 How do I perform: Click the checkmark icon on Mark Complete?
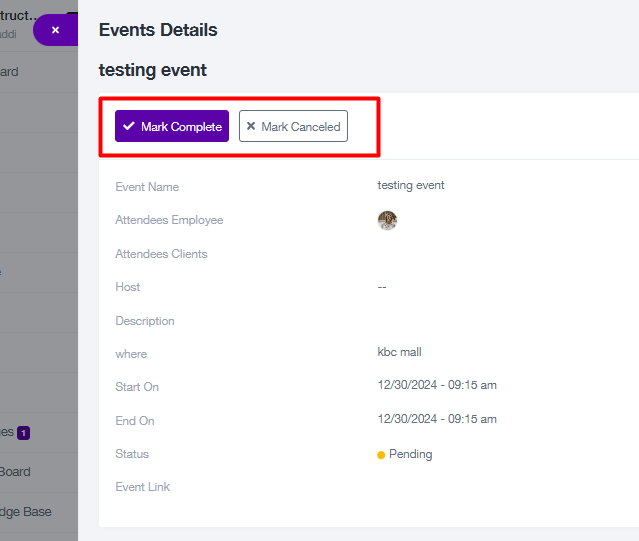[129, 126]
